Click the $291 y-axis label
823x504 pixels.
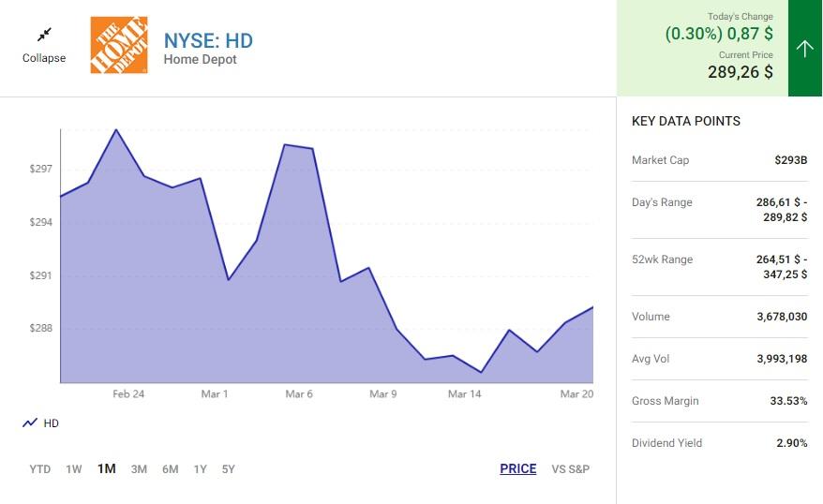(x=41, y=275)
